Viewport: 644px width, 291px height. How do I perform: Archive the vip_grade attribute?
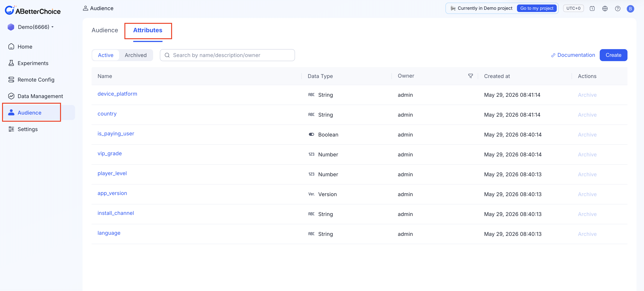(587, 154)
